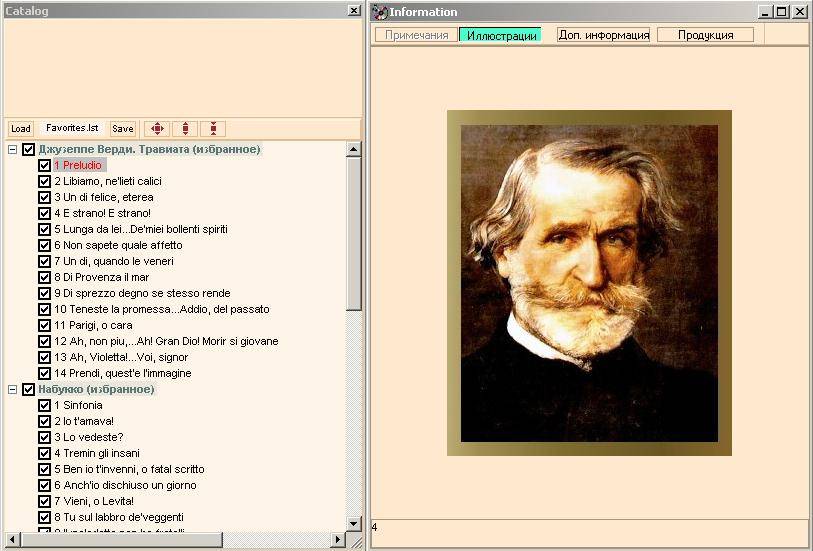Select Di sprezzo degno se stesso rende
The width and height of the screenshot is (813, 551).
(142, 293)
